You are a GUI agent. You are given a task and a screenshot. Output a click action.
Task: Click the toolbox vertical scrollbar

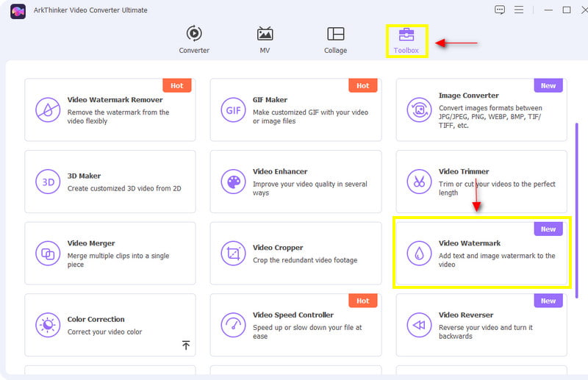(576, 210)
